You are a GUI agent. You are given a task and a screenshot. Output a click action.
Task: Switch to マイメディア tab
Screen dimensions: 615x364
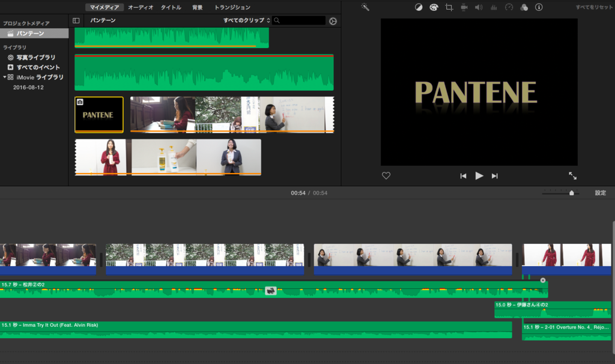tap(105, 7)
